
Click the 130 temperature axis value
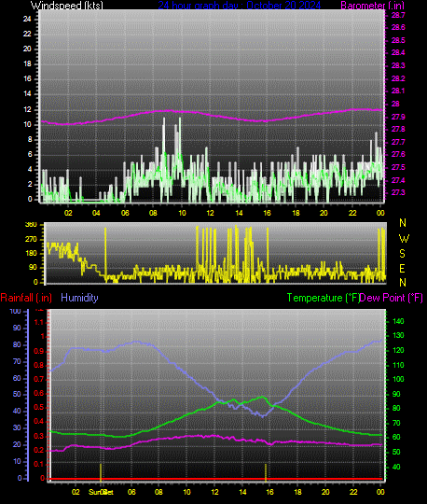(398, 335)
